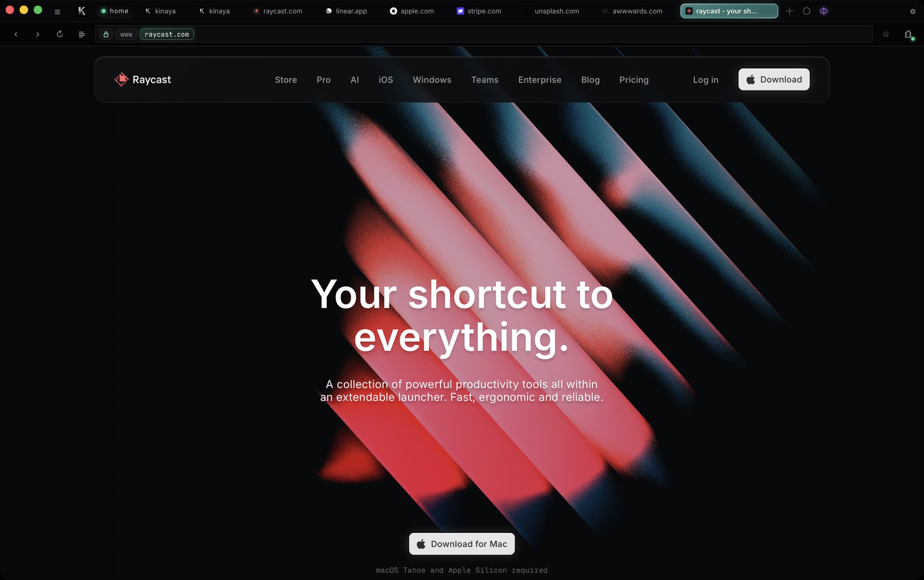
Task: Click the circle icon beside new tab button
Action: (807, 11)
